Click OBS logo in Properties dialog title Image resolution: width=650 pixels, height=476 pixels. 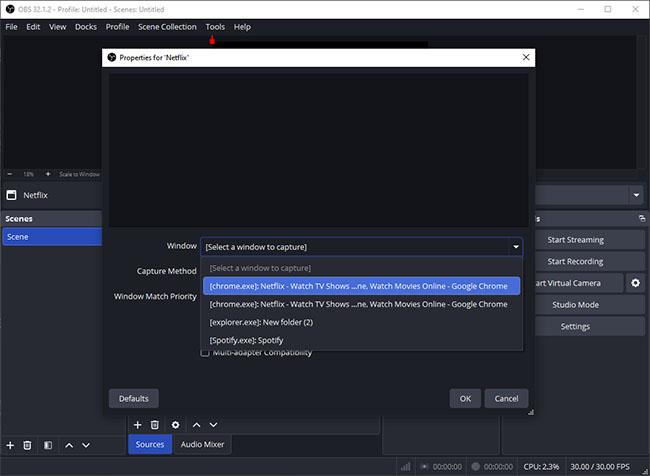(x=112, y=57)
